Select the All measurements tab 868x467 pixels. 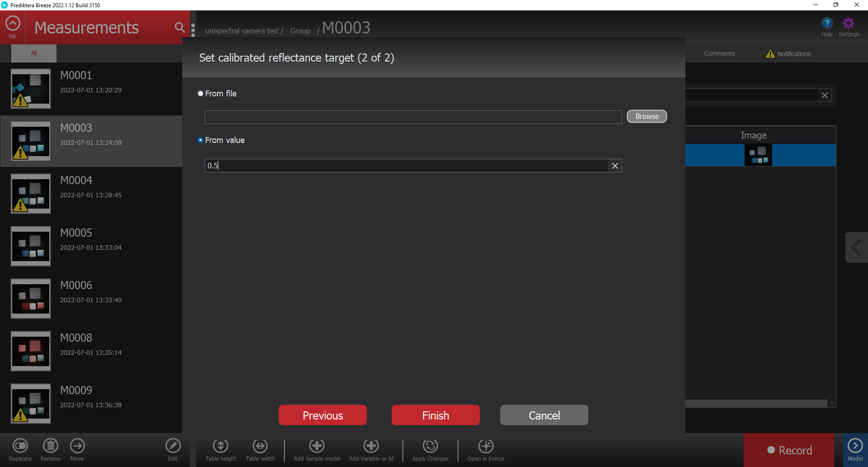coord(34,53)
